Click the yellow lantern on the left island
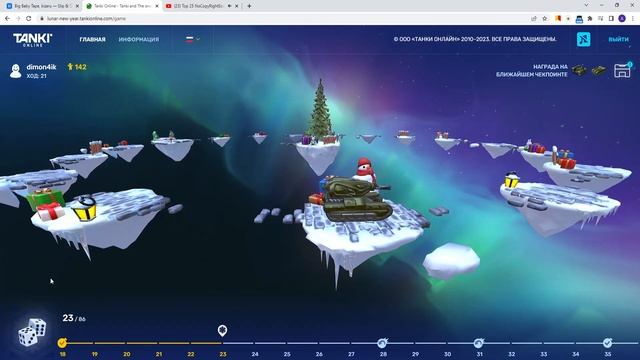Viewport: 640px width, 360px height. pyautogui.click(x=85, y=209)
